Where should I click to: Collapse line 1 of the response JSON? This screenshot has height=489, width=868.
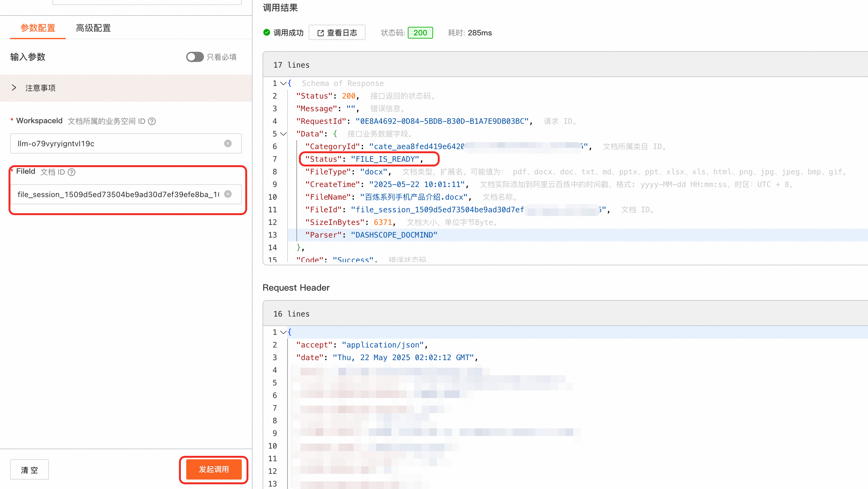(x=283, y=83)
